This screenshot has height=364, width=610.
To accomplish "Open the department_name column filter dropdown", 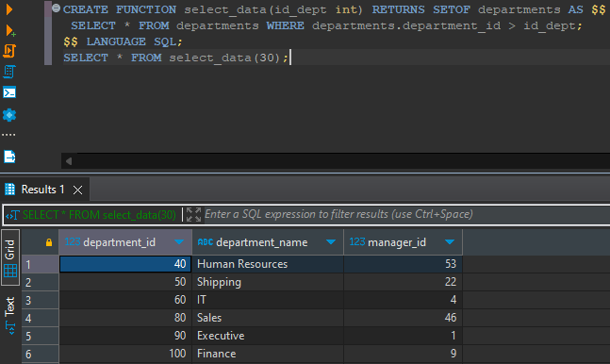I will pos(331,242).
